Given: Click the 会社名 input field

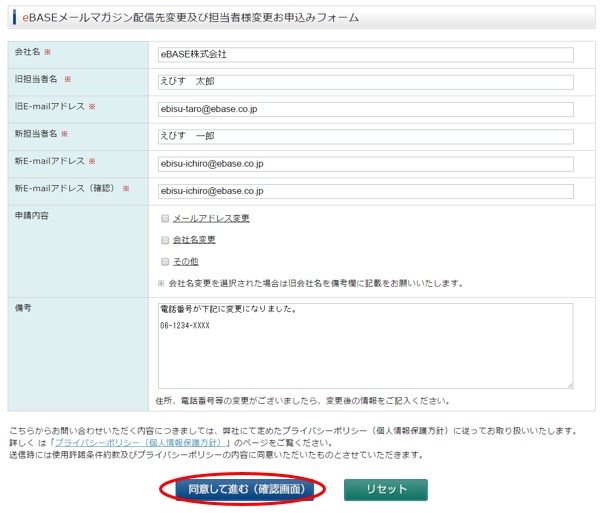Looking at the screenshot, I should click(x=365, y=54).
